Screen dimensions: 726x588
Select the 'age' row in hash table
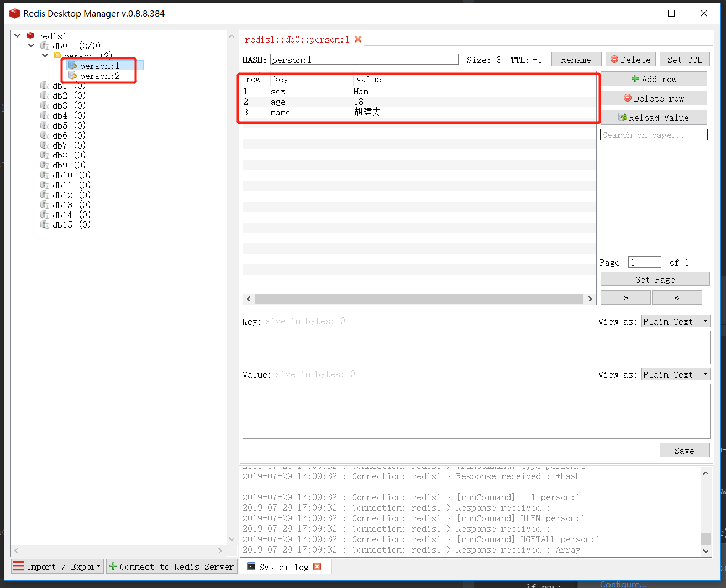click(x=419, y=102)
